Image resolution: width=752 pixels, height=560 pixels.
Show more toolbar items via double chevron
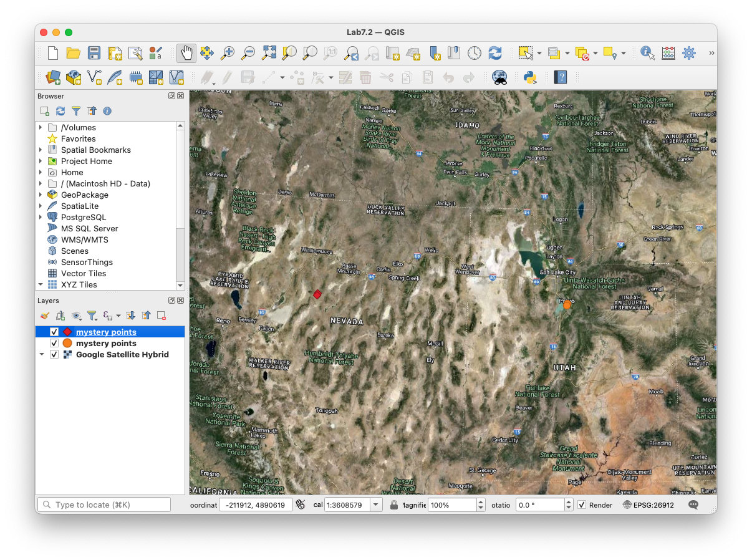click(x=711, y=54)
